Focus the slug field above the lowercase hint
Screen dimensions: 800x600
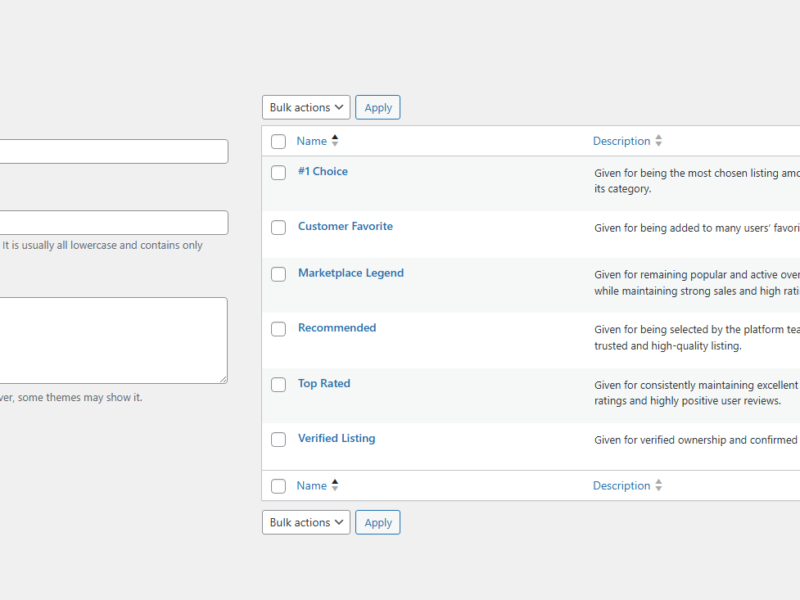pos(113,222)
